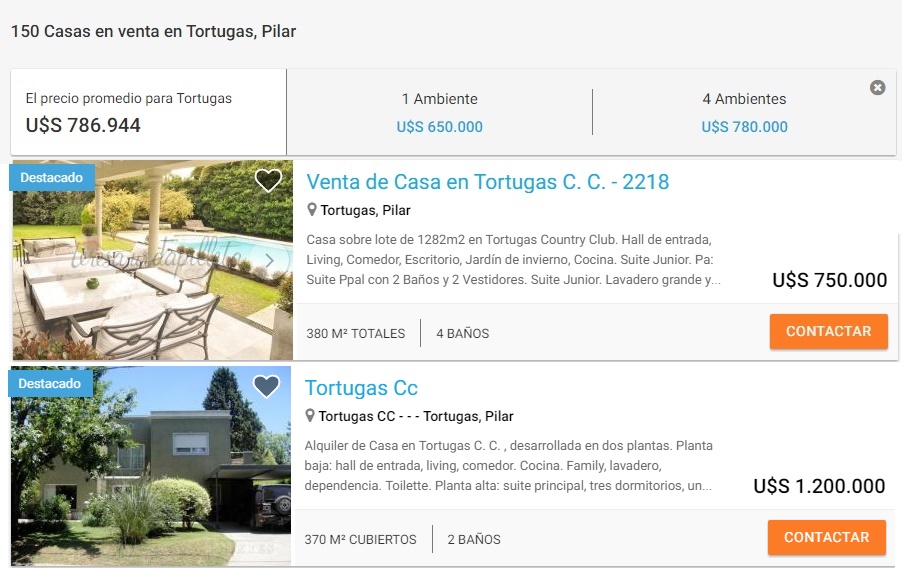Click location pin beside Tortugas, Pilar

[x=312, y=210]
